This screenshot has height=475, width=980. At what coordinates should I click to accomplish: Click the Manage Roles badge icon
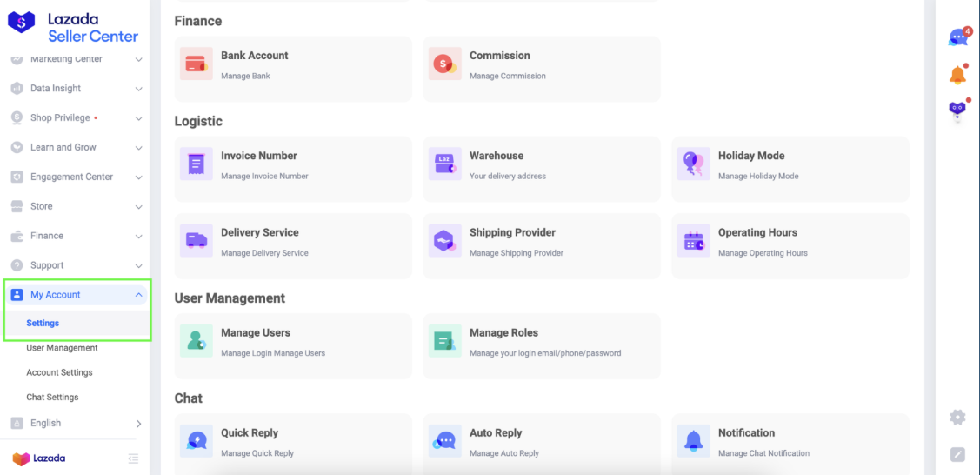pos(444,341)
